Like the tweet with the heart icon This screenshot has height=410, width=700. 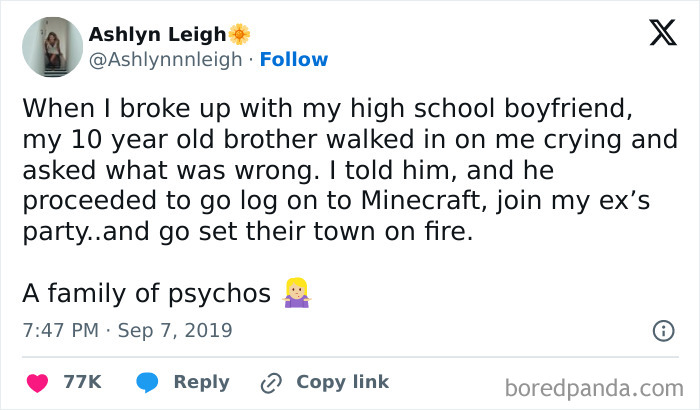click(x=37, y=382)
